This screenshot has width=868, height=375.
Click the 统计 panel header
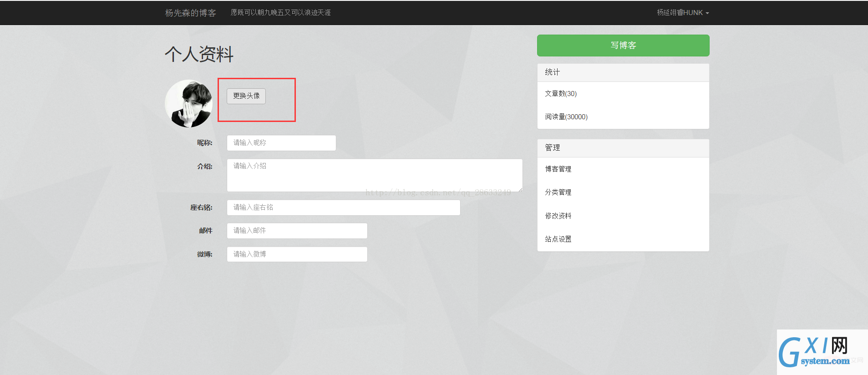tap(623, 72)
